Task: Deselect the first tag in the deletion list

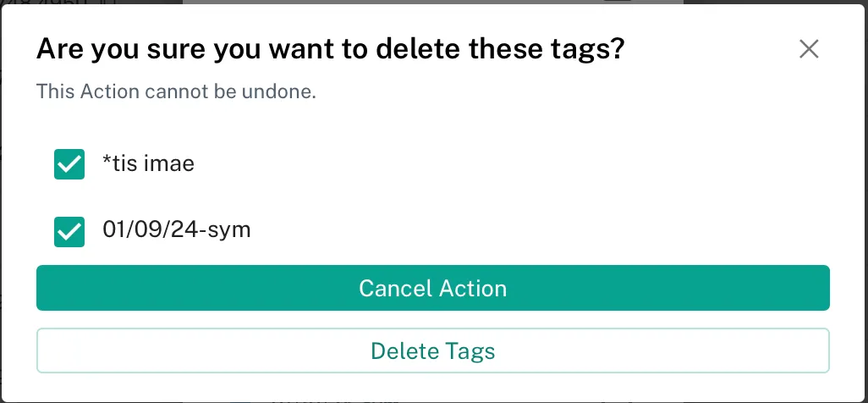Action: point(69,164)
